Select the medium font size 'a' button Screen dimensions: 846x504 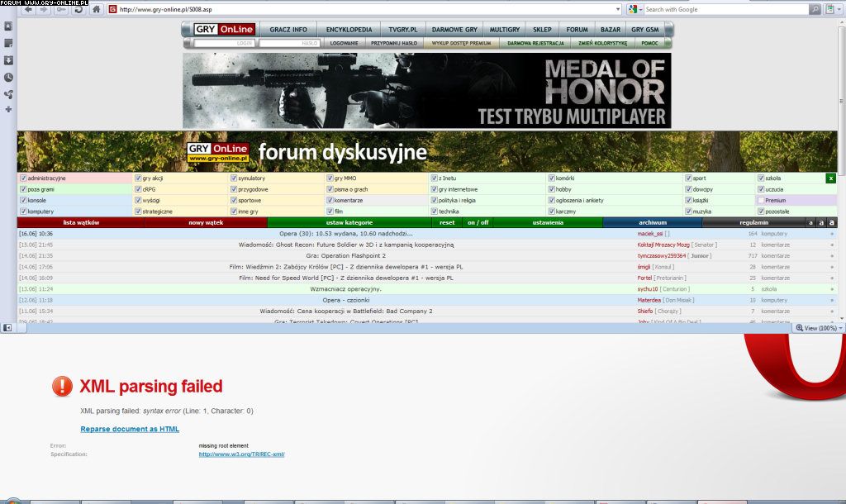(821, 222)
